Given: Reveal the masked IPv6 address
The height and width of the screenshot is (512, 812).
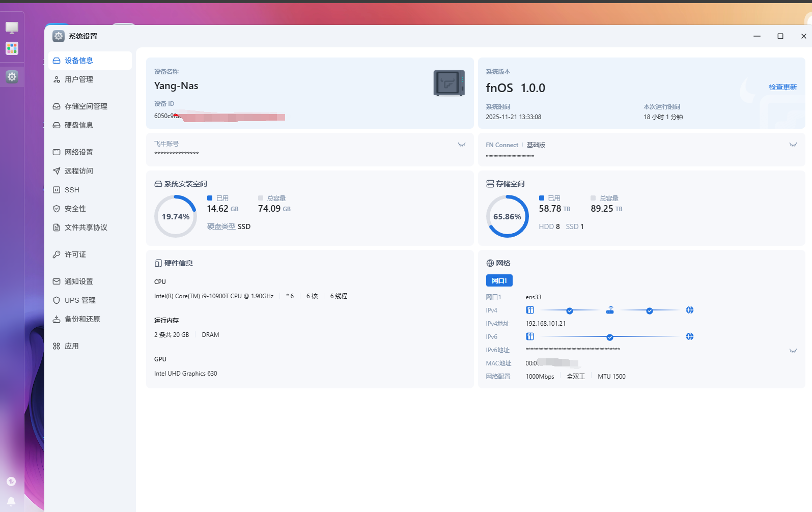Looking at the screenshot, I should [x=793, y=351].
